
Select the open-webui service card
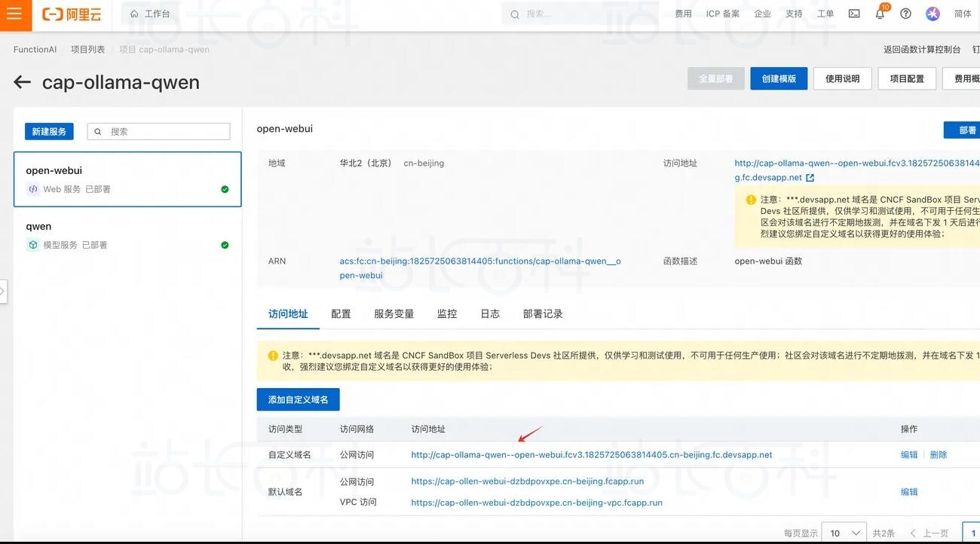(x=127, y=179)
